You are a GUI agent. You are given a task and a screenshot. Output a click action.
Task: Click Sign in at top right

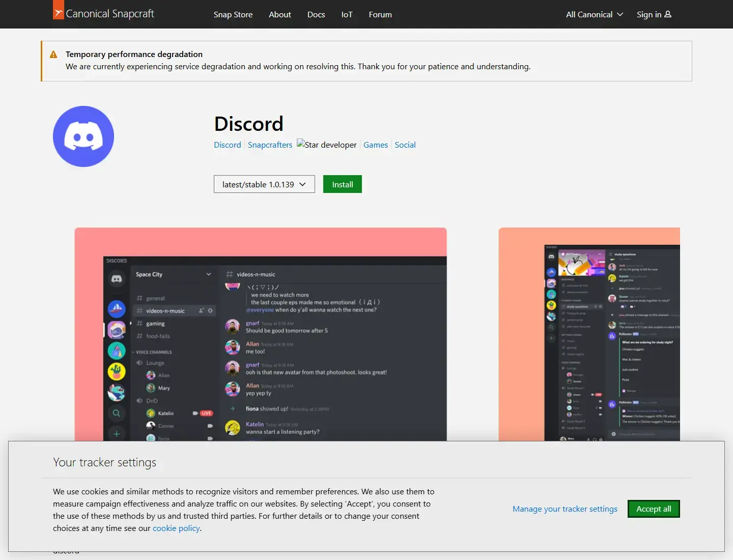(x=654, y=14)
